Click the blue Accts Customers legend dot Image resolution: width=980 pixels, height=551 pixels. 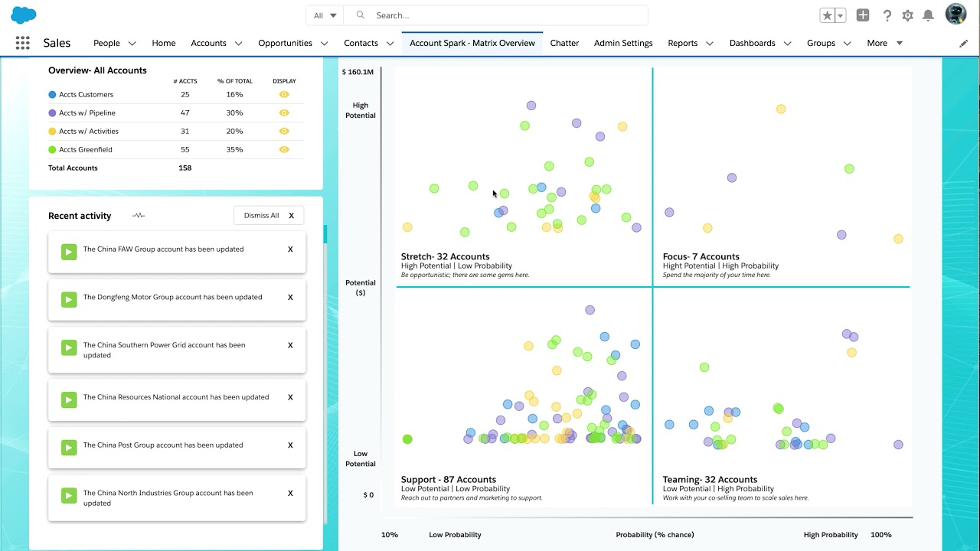[x=52, y=95]
